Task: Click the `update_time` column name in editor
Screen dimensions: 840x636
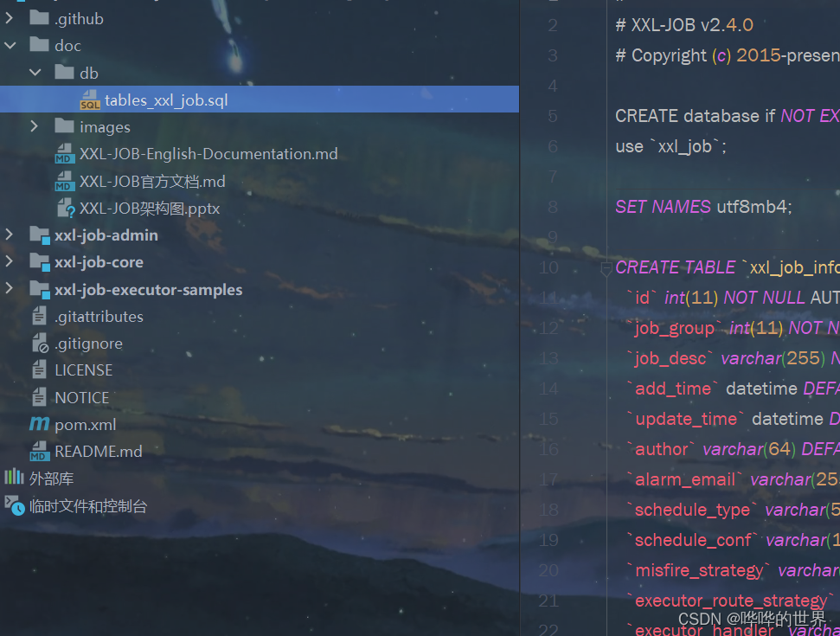Action: 686,419
